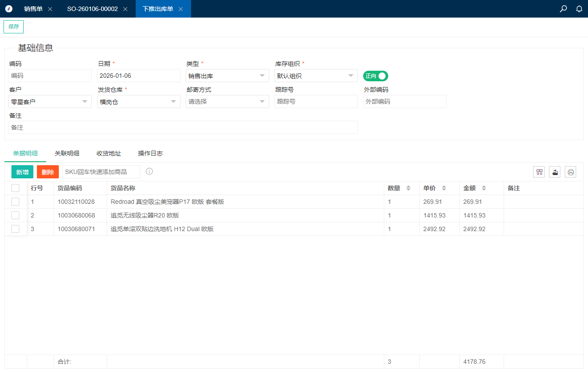
Task: Click the info icon beside SKU input
Action: (149, 171)
